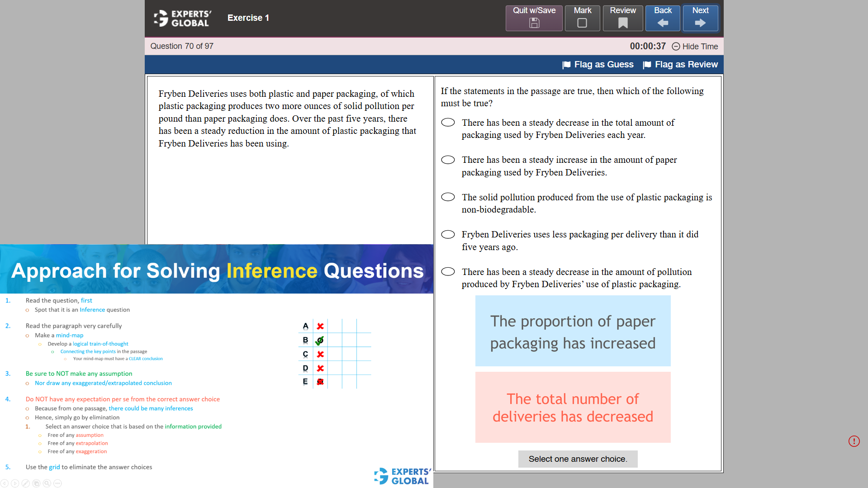
Task: Select the first answer about steady packaging decrease
Action: (x=447, y=122)
